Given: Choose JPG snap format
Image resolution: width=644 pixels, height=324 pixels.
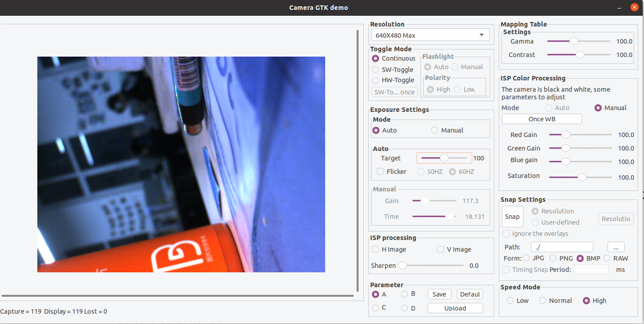Looking at the screenshot, I should point(526,258).
